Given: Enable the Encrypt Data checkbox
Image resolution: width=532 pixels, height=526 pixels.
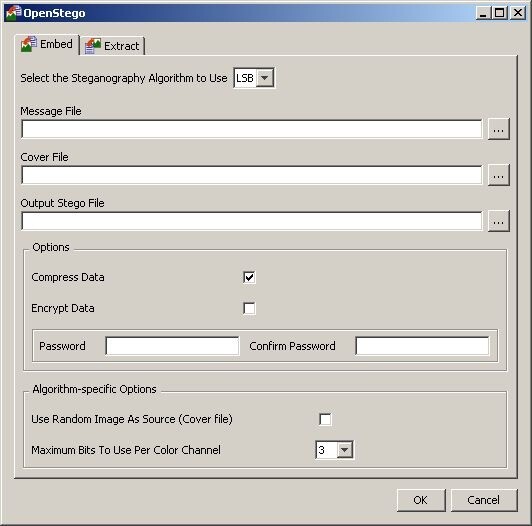Looking at the screenshot, I should (x=249, y=308).
